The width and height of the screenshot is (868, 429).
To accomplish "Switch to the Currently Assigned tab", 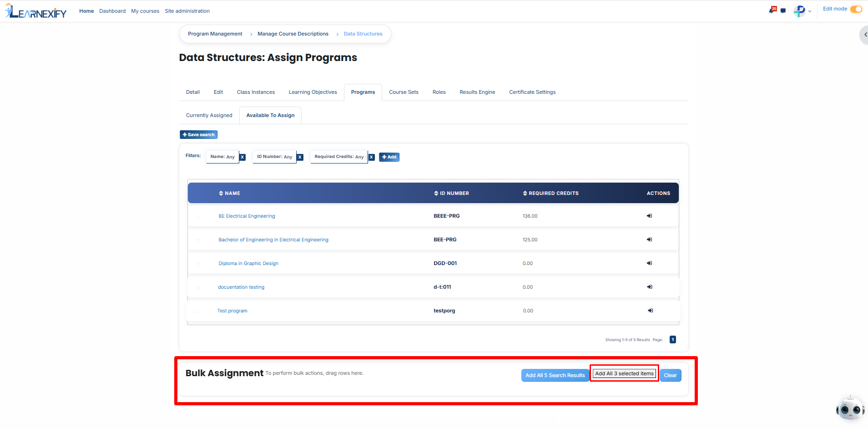I will click(x=209, y=115).
